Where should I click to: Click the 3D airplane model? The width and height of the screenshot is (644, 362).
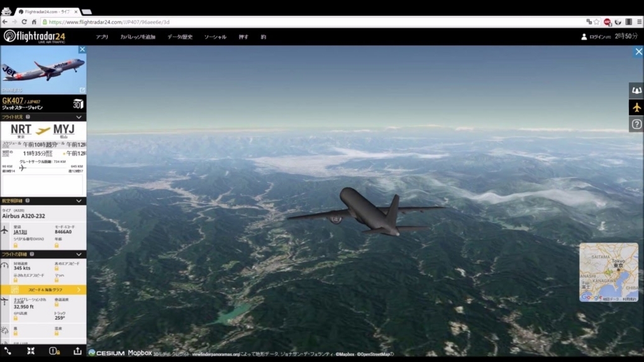[365, 212]
